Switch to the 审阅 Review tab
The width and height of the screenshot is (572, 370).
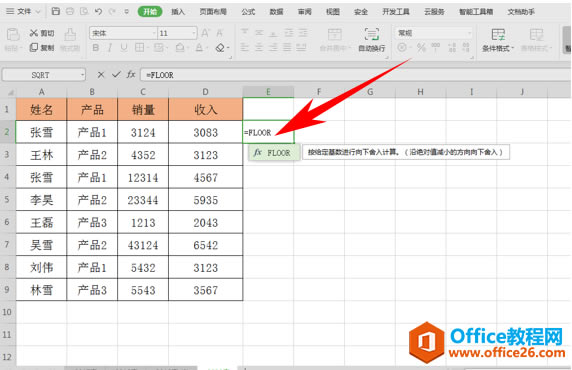(305, 12)
